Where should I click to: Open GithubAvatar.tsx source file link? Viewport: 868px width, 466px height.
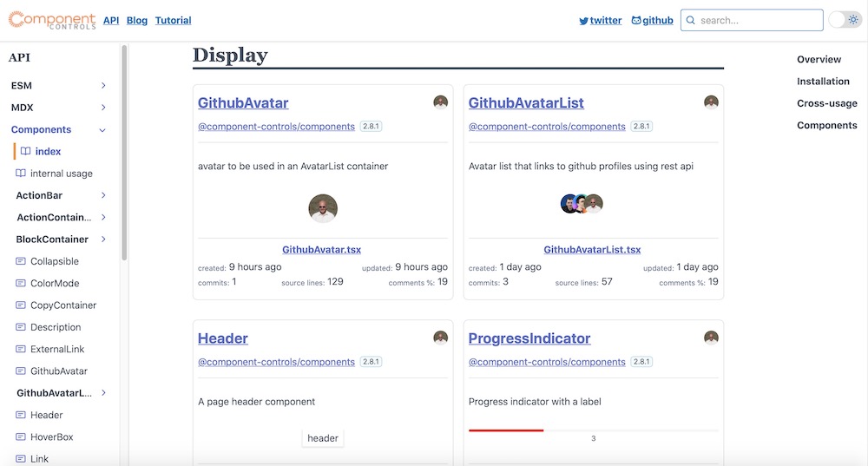[322, 250]
